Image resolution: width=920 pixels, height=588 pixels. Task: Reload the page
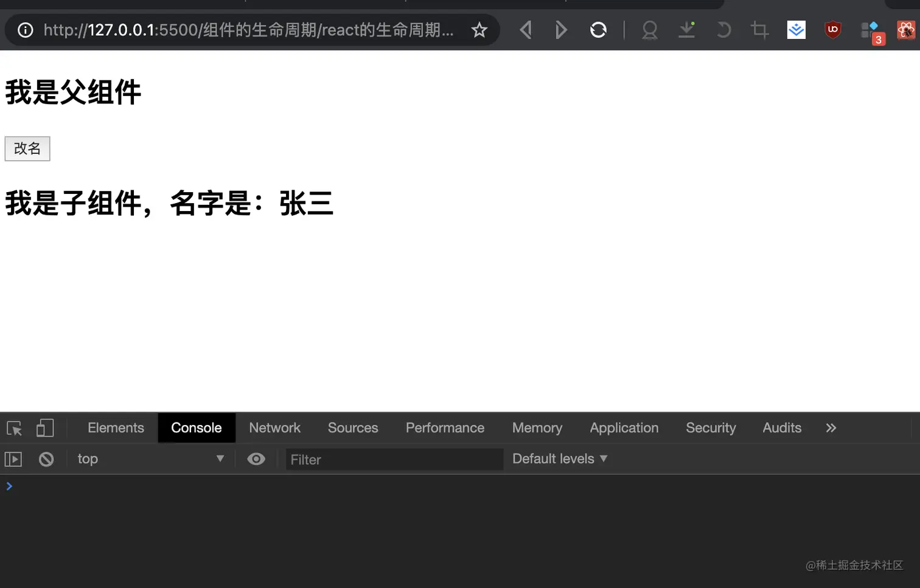click(598, 30)
